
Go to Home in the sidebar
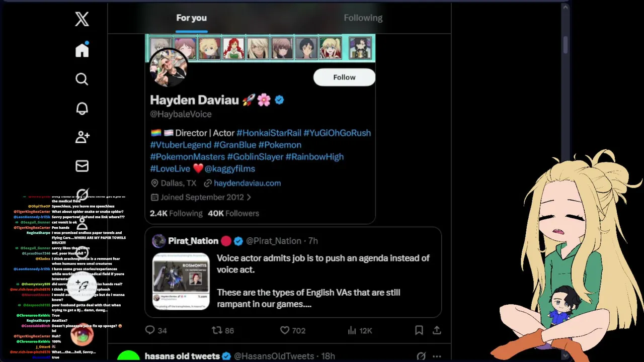(82, 50)
